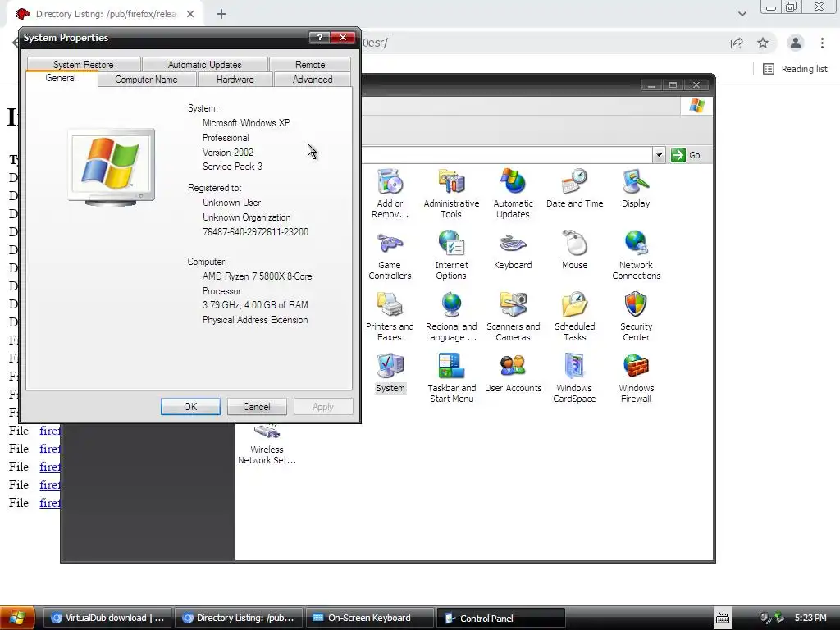This screenshot has height=630, width=840.
Task: Switch to the Remote tab
Action: [x=310, y=64]
